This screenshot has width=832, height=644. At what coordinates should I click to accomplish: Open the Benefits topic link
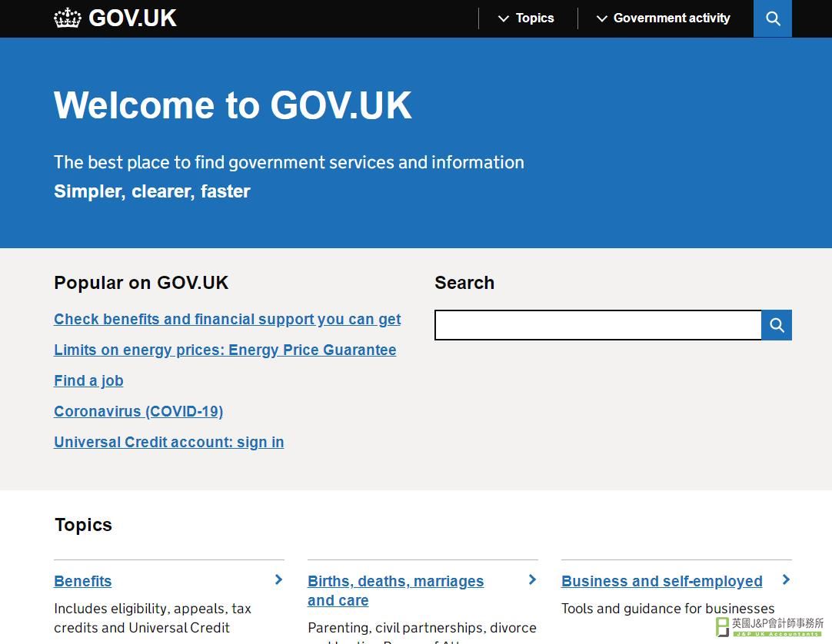coord(83,582)
